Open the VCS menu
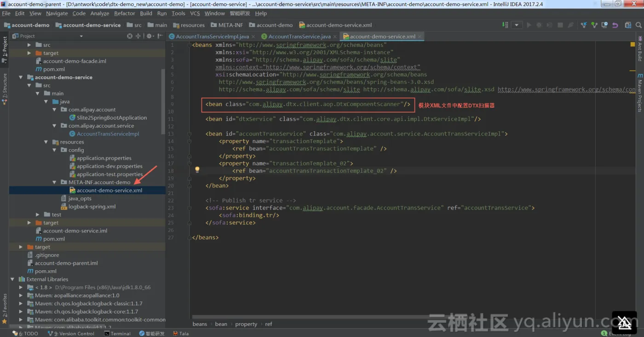This screenshot has width=644, height=337. 195,13
